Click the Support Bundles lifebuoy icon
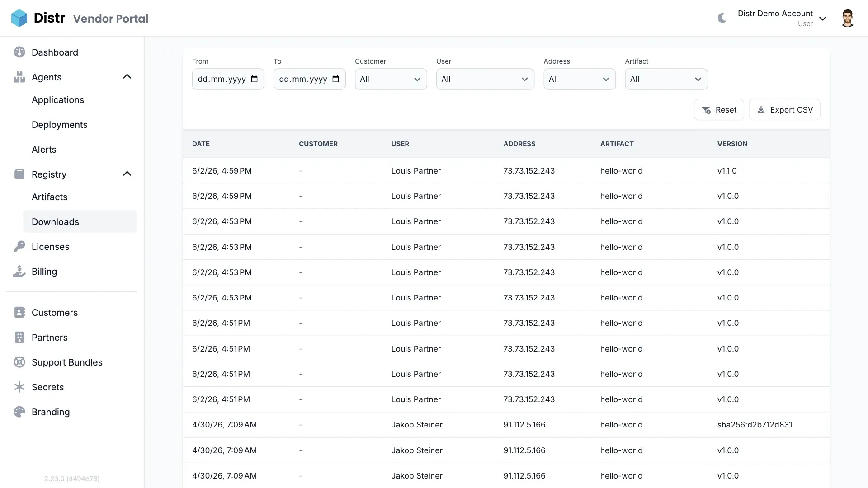 (19, 362)
